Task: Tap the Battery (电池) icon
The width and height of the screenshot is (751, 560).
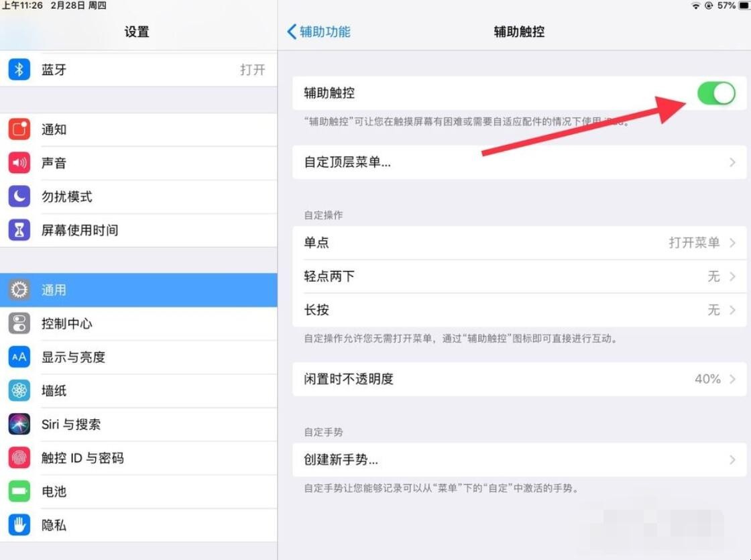Action: pyautogui.click(x=19, y=492)
